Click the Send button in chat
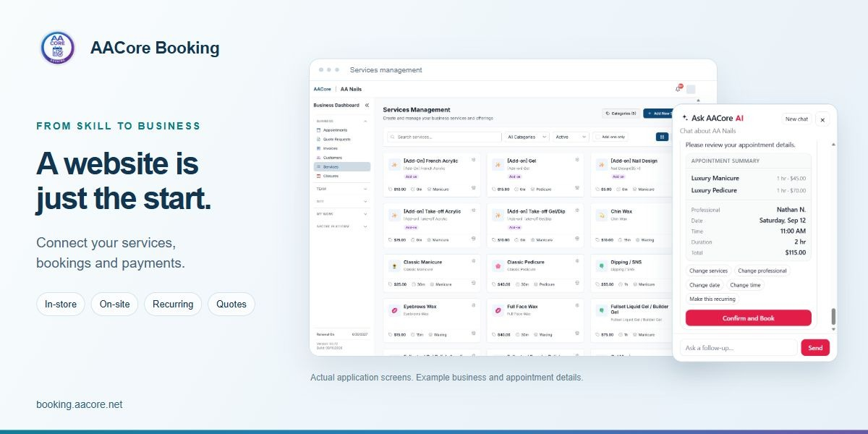The height and width of the screenshot is (434, 868). click(815, 348)
